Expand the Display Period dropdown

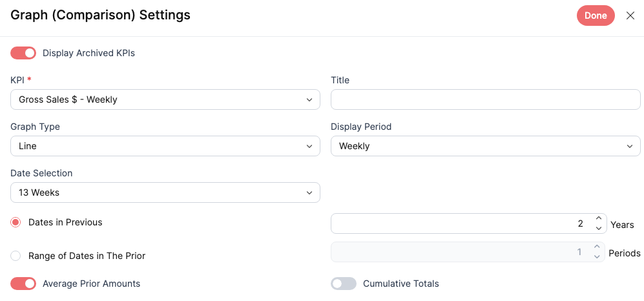coord(486,146)
